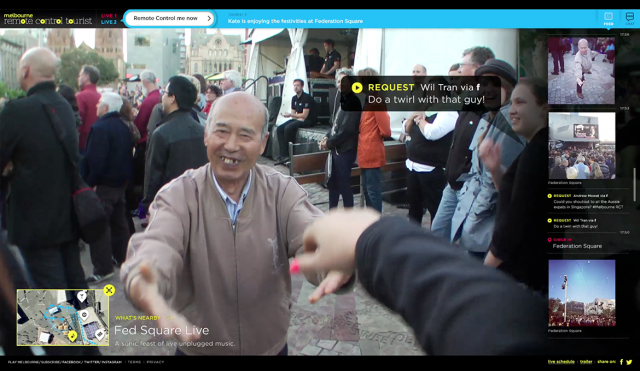The width and height of the screenshot is (640, 371).
Task: Open feed photo of blue sky pole
Action: (582, 293)
